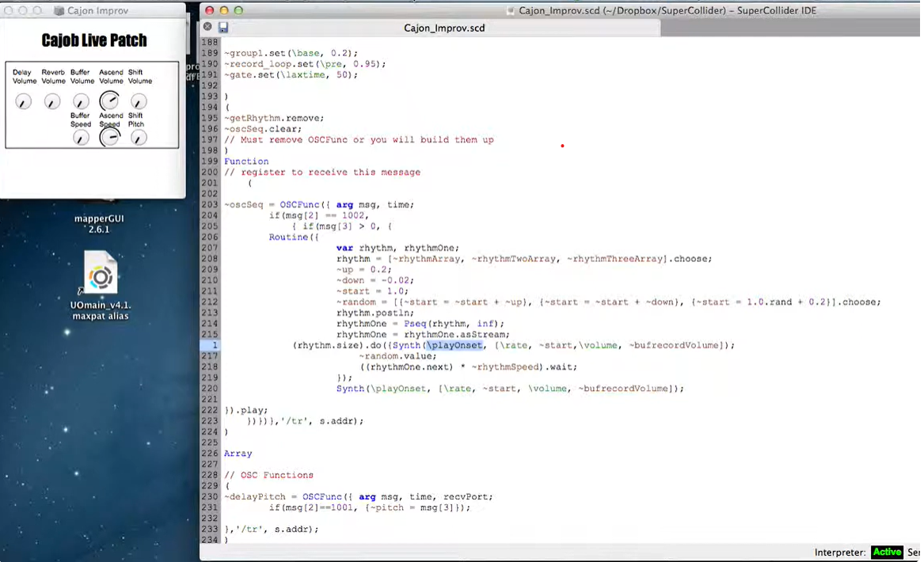Screen dimensions: 924x562
Task: Click the '// OSC Functions' comment
Action: [268, 475]
